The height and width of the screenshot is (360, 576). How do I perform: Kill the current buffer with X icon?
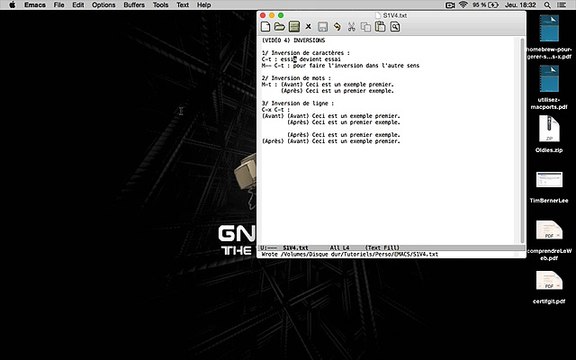pyautogui.click(x=308, y=27)
